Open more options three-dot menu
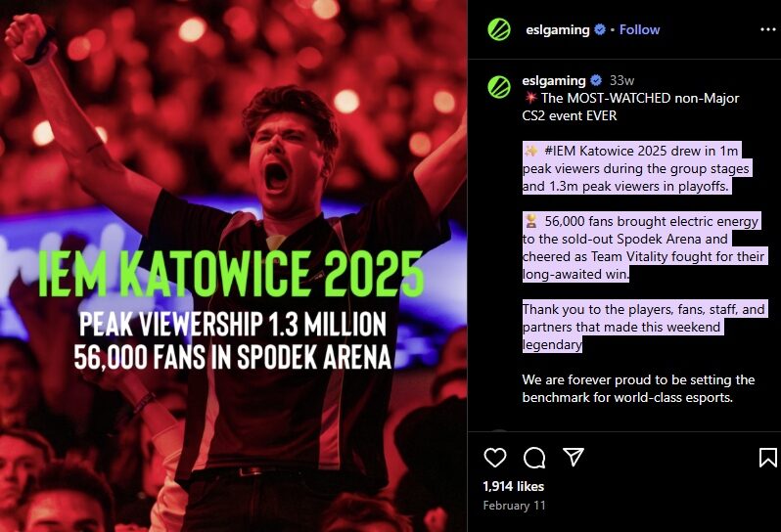This screenshot has height=532, width=781. 767,30
